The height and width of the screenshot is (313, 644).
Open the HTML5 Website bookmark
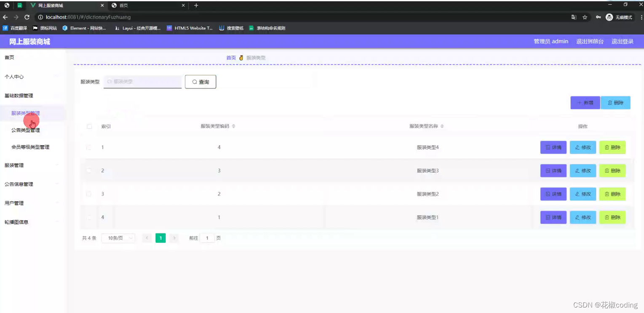click(190, 28)
